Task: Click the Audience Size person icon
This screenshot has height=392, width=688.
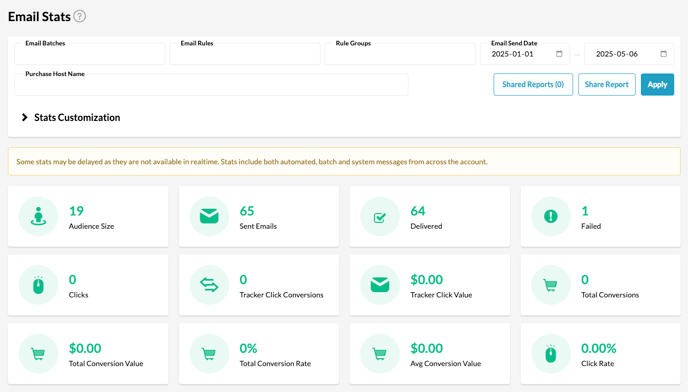Action: 38,216
